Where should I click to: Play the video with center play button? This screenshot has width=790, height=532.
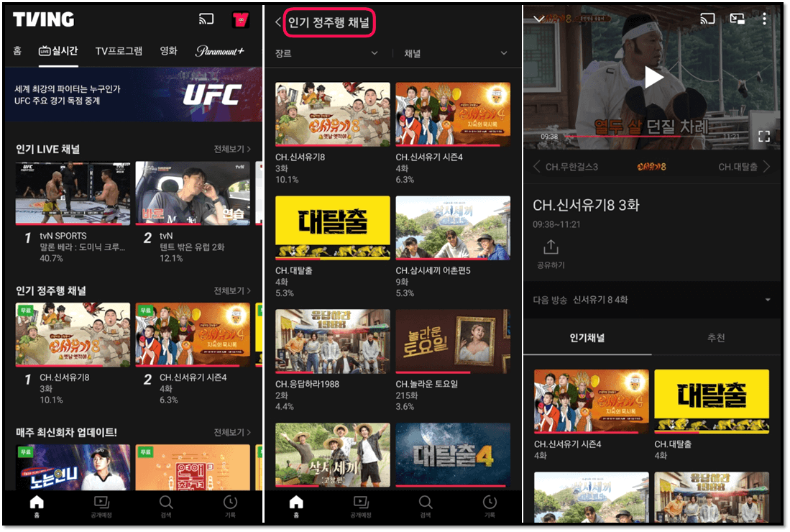pyautogui.click(x=653, y=78)
